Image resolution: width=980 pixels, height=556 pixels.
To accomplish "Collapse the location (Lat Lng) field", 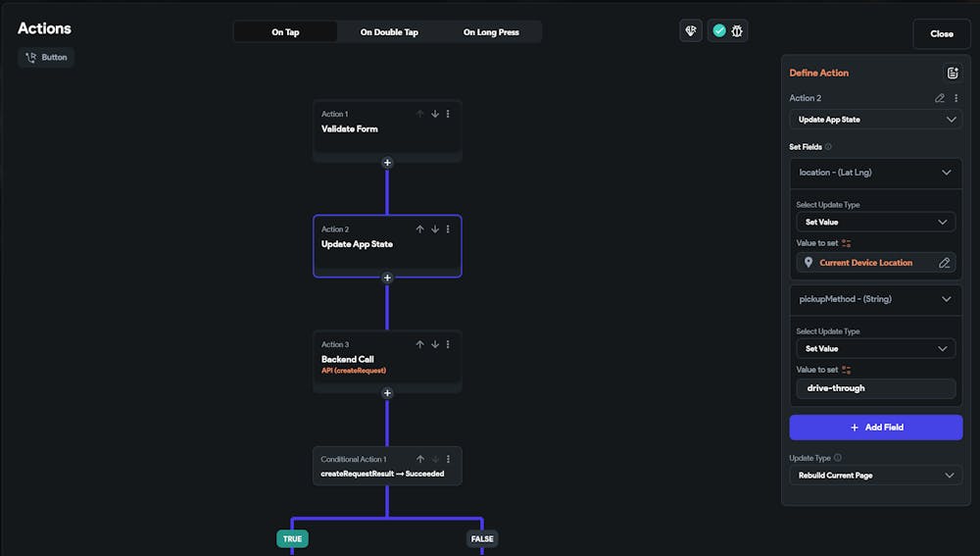I will point(946,173).
